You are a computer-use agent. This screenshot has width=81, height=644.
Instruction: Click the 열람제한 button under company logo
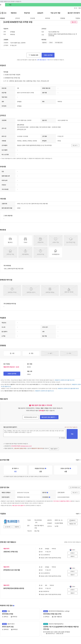click(16, 527)
